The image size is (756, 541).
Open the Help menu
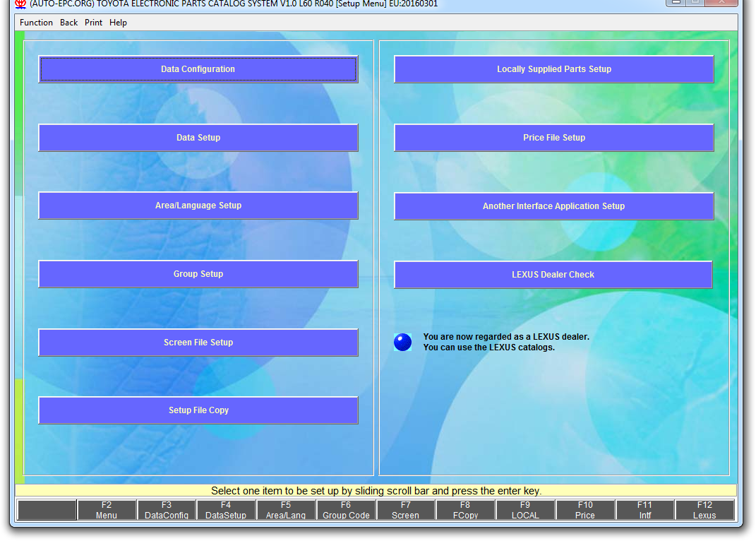118,23
